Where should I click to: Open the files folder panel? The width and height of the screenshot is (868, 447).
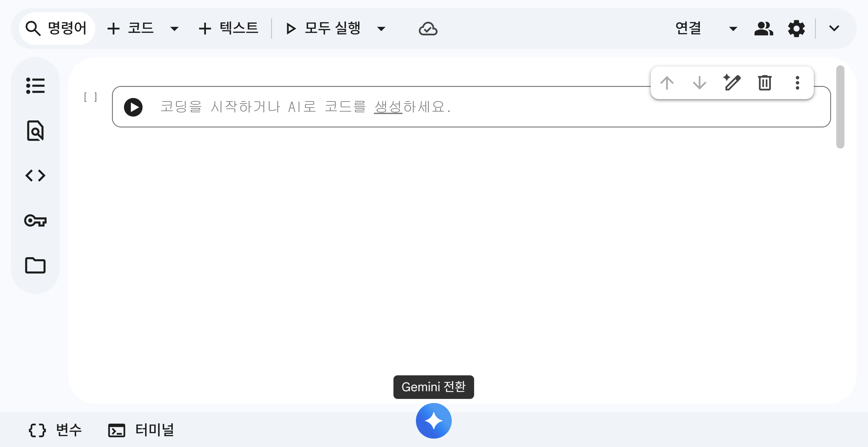click(x=35, y=265)
